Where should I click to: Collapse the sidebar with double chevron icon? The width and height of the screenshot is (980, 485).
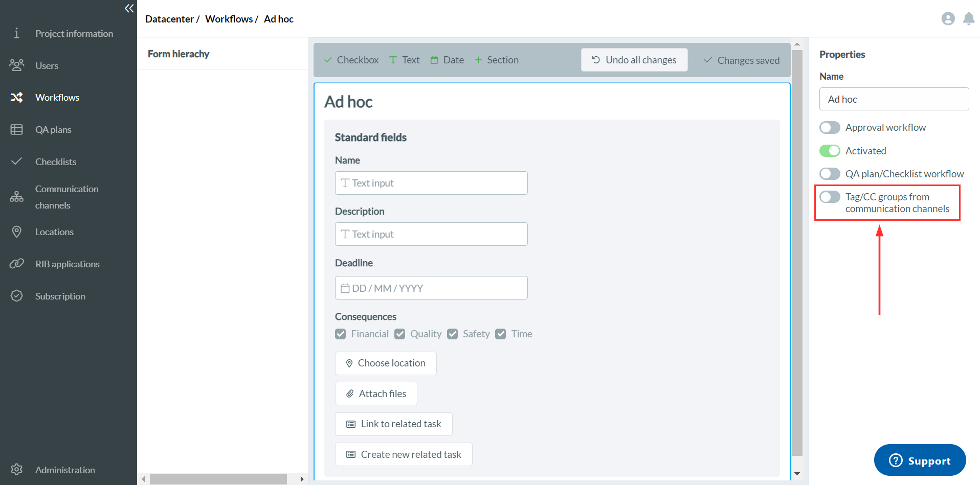click(129, 8)
